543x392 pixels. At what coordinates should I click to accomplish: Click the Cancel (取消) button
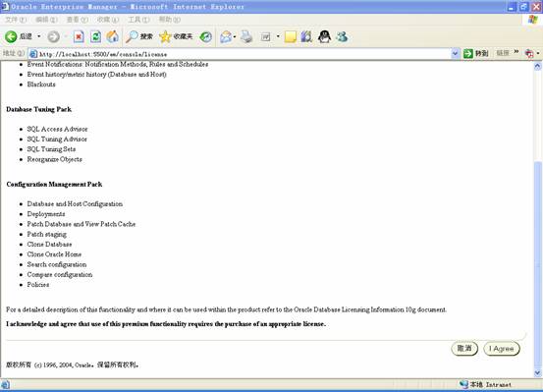pos(464,349)
